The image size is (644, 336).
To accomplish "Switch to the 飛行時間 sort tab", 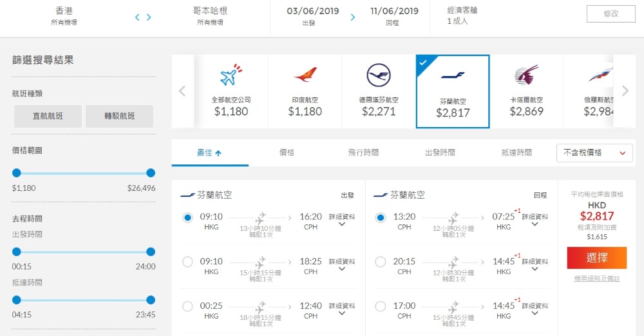I will tap(363, 153).
